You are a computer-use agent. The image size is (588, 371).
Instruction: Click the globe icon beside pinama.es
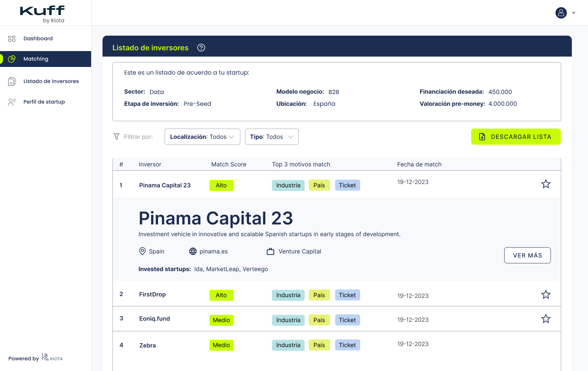[x=193, y=251]
